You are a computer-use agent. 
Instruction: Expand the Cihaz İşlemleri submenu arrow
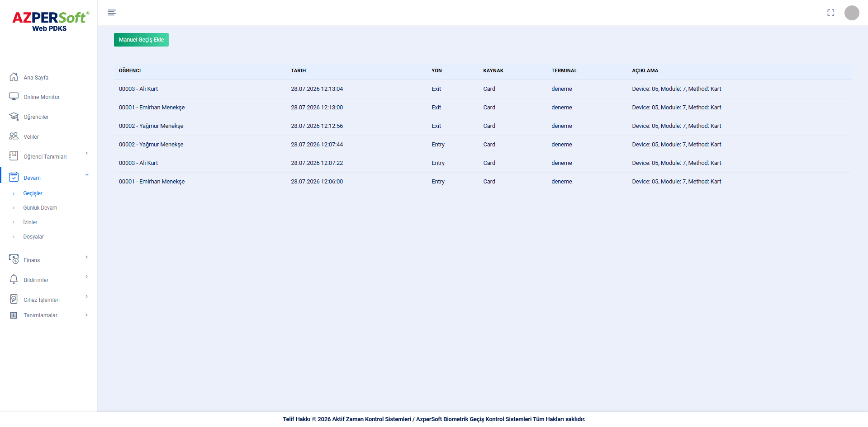click(86, 296)
